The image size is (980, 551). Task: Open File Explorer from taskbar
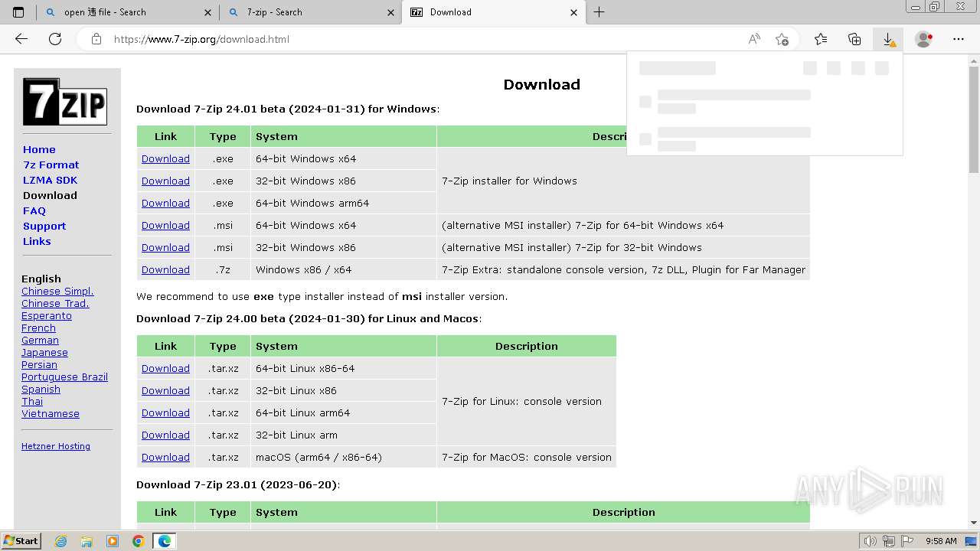(87, 541)
